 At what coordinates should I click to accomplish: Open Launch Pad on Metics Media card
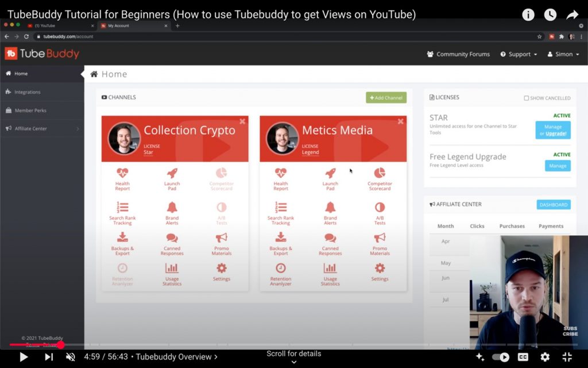pos(330,178)
